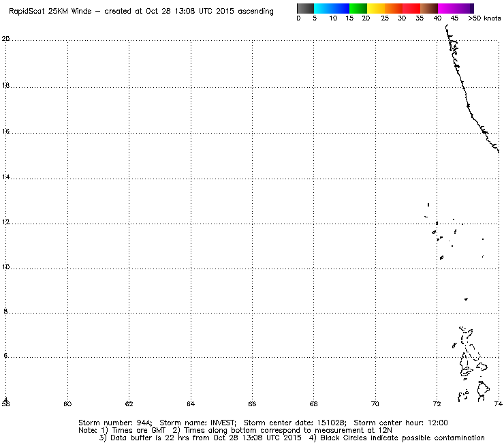
Task: Click the longitude "62" axis label
Action: pyautogui.click(x=129, y=403)
